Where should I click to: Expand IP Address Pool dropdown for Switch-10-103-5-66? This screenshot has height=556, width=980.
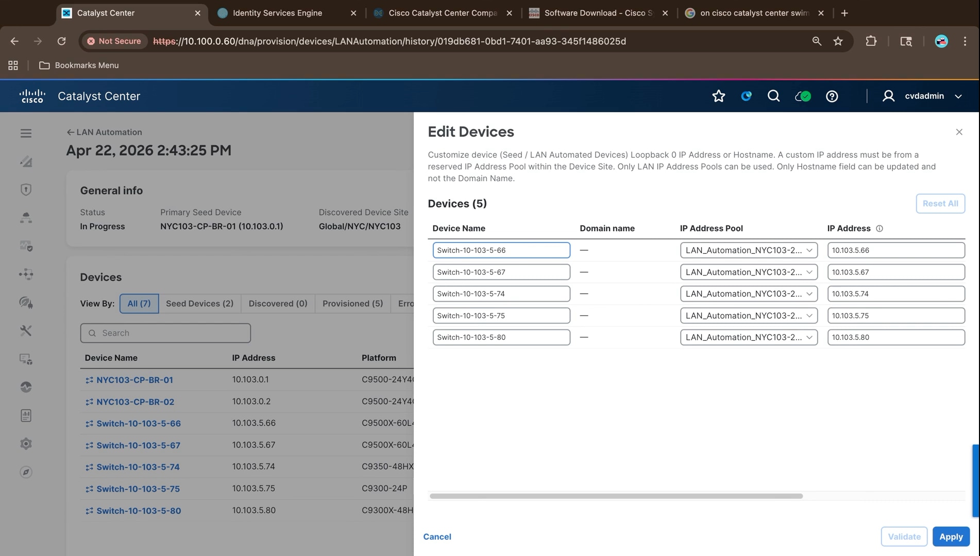(x=749, y=250)
